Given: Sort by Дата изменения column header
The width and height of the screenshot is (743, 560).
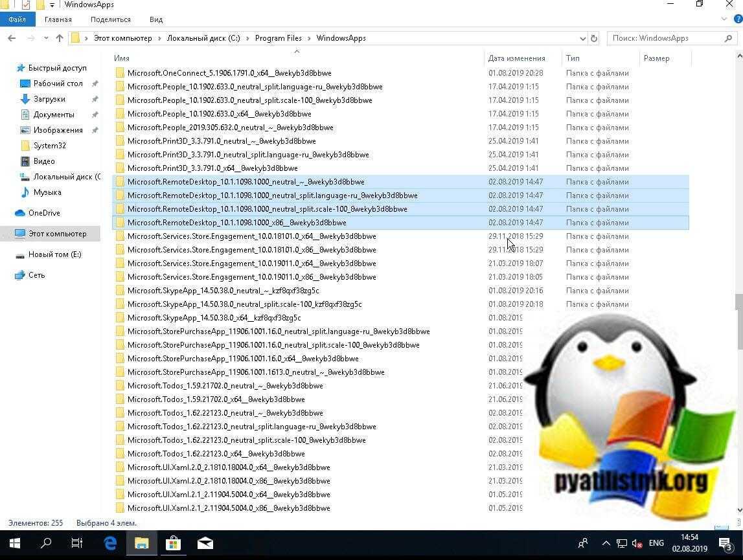Looking at the screenshot, I should pyautogui.click(x=516, y=58).
